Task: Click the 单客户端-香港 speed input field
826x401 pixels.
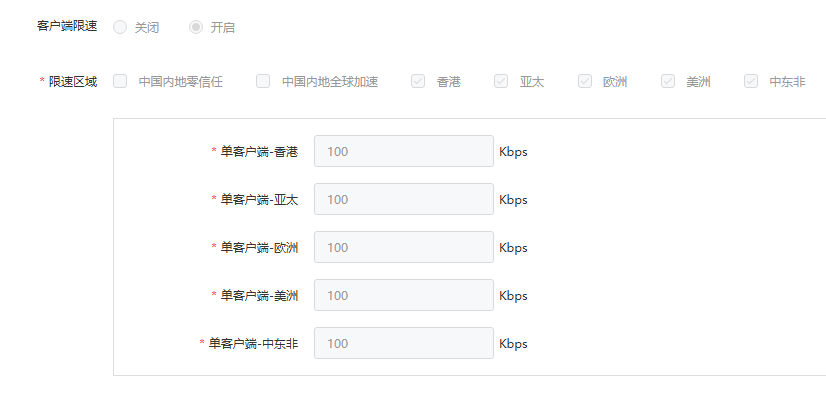Action: tap(404, 151)
